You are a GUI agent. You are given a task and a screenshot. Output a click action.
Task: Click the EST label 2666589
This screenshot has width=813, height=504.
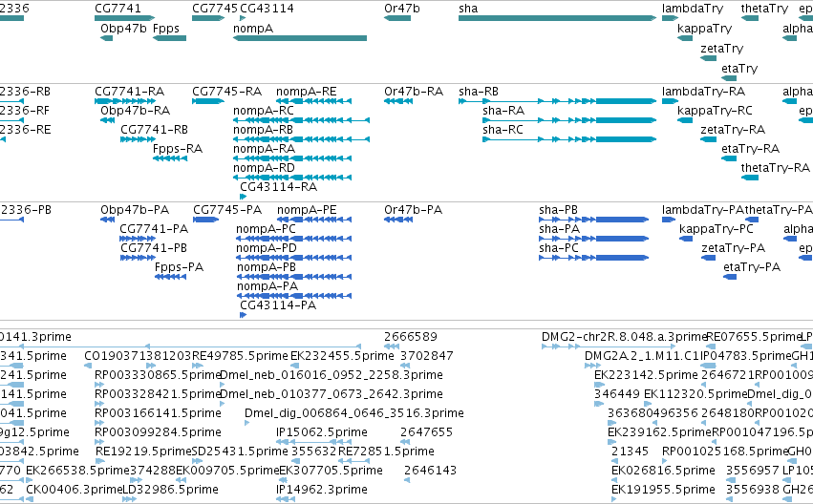(x=411, y=337)
